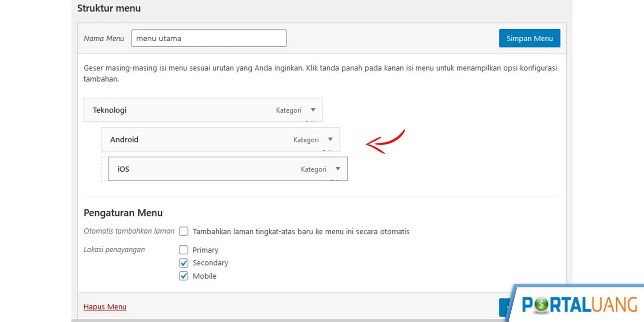Check the Primary display location

[183, 250]
